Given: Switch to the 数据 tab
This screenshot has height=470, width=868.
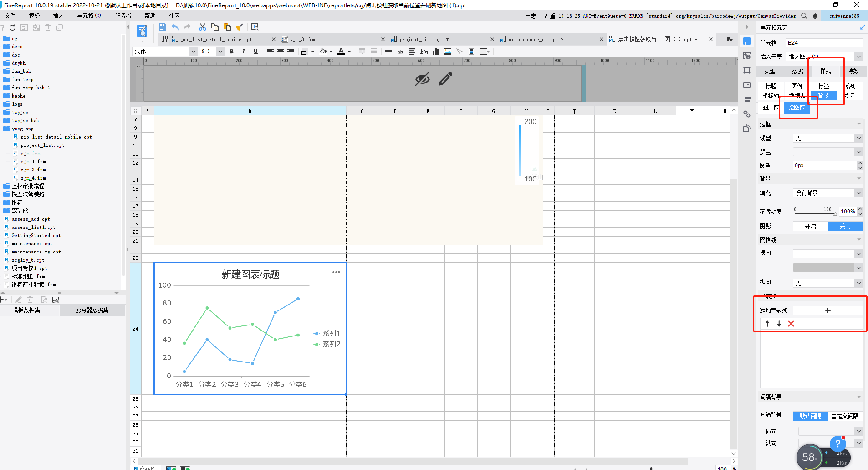Looking at the screenshot, I should [x=797, y=71].
